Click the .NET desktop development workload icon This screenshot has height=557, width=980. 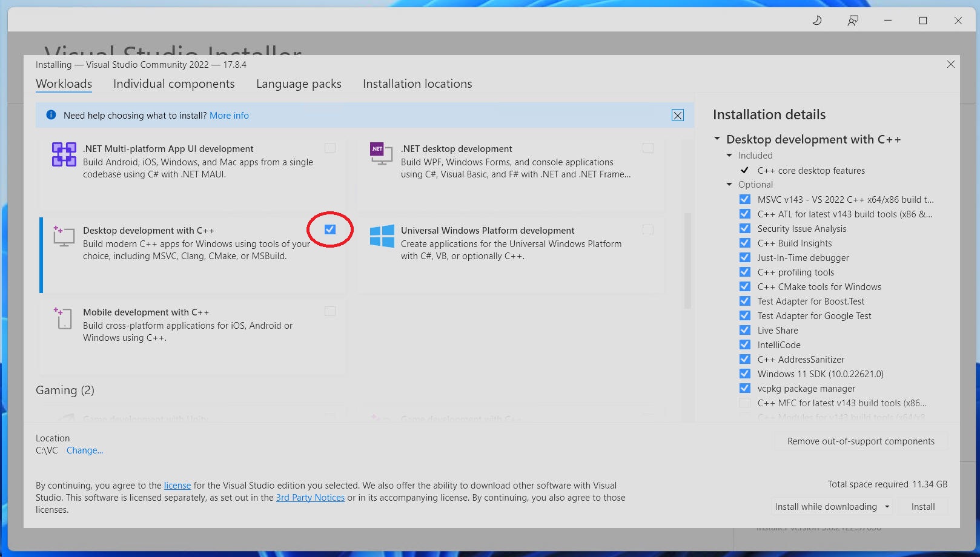click(382, 153)
